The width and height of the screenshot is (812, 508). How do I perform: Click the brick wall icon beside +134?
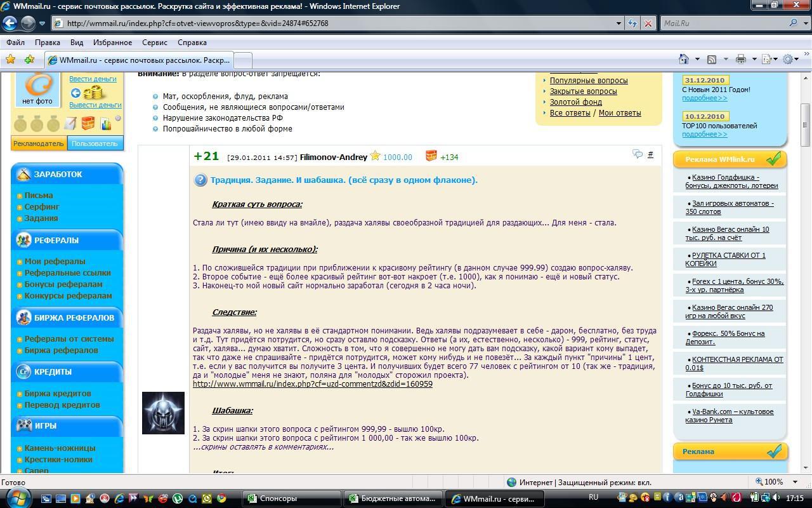(x=431, y=156)
